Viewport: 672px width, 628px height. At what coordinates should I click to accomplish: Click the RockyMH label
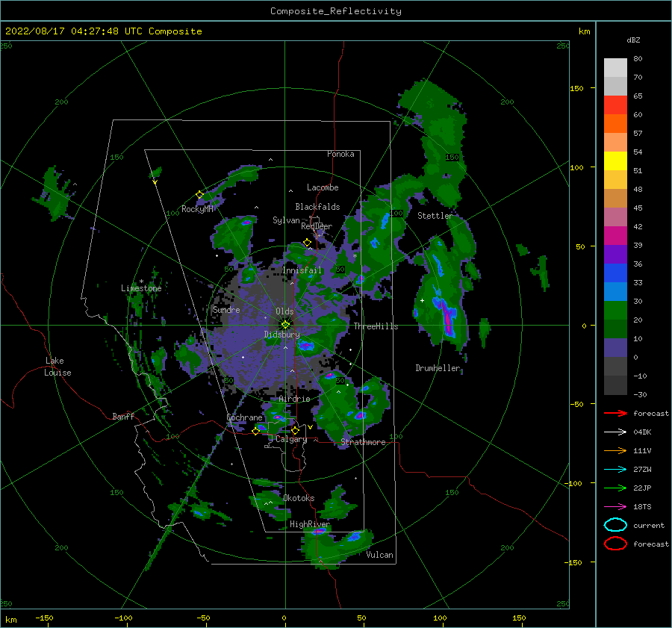coord(196,209)
